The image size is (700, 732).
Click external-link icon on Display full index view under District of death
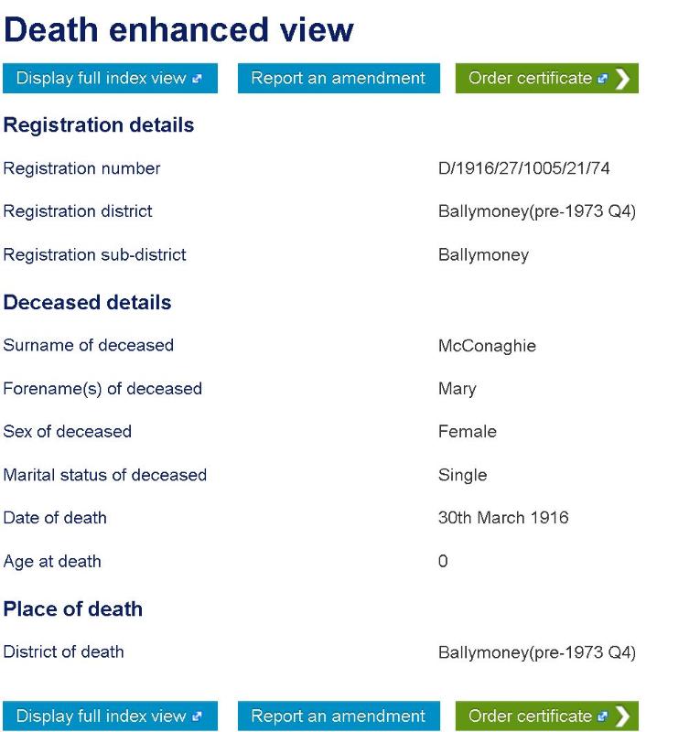[x=199, y=716]
